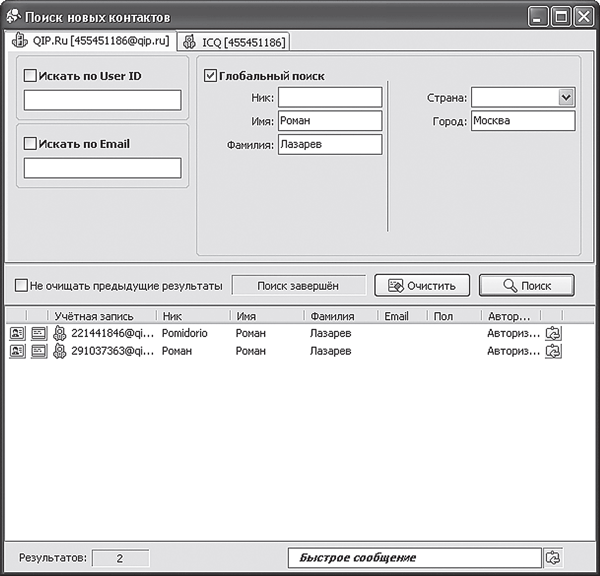Click add-contact icon at end of Pomidorio row

pyautogui.click(x=553, y=333)
